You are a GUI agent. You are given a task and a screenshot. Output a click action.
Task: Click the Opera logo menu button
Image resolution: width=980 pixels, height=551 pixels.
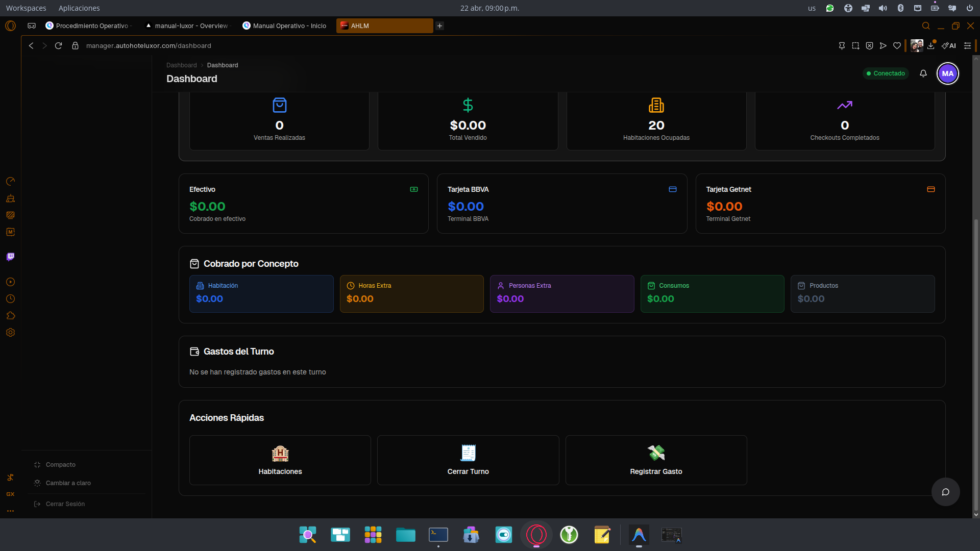coord(10,26)
